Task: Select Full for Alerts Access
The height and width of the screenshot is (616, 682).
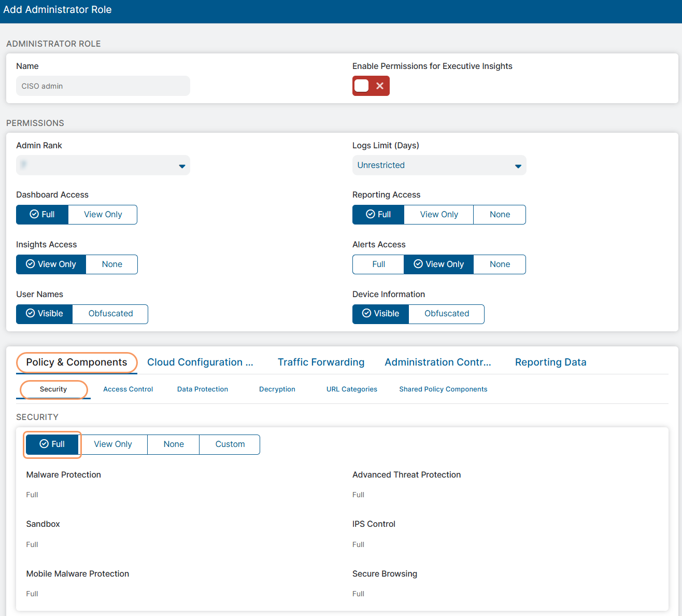Action: [x=378, y=264]
